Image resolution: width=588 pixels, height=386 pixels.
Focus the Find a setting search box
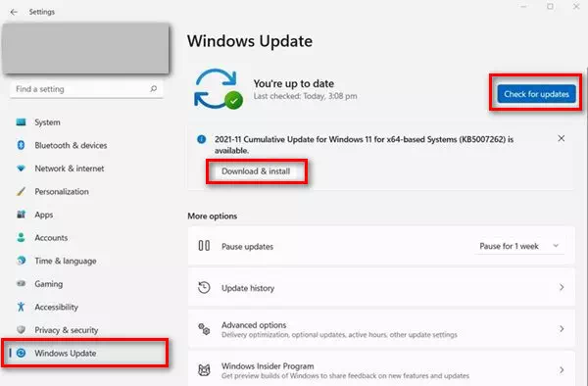[86, 89]
